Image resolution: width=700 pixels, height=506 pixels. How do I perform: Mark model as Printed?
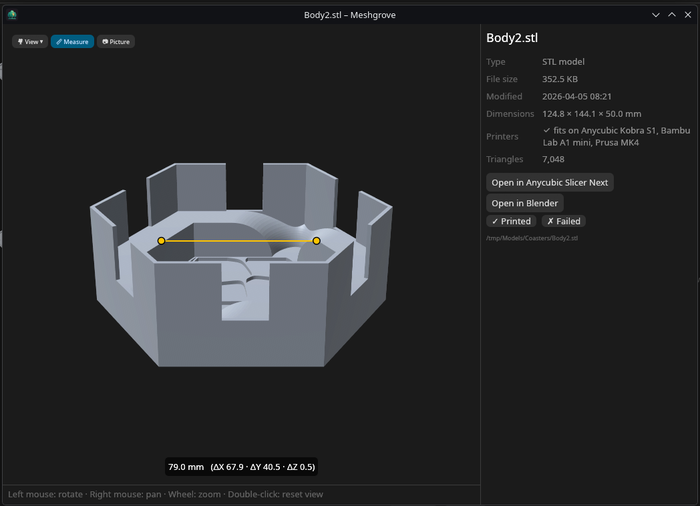(511, 221)
